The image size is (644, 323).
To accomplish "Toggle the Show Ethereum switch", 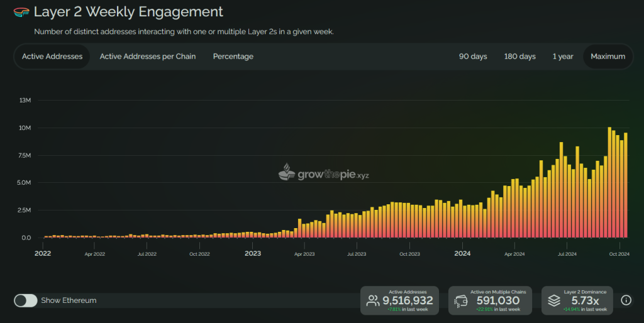I will coord(25,300).
